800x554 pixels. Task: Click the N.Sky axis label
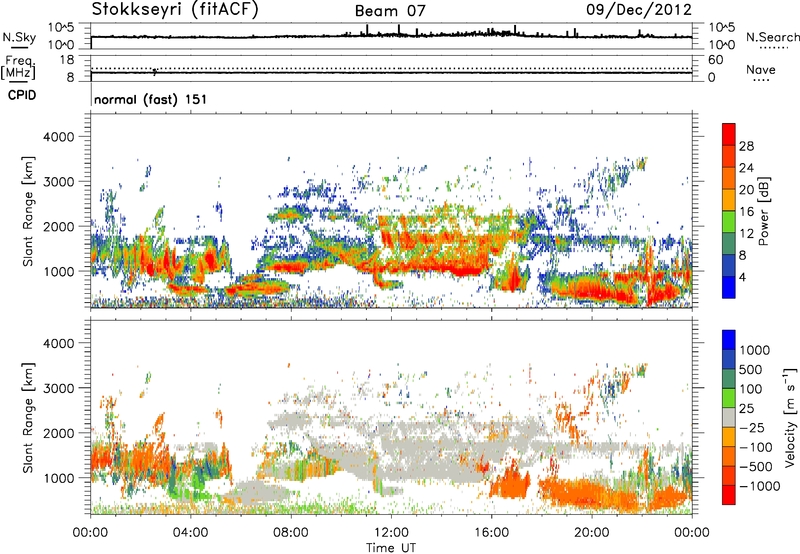19,38
